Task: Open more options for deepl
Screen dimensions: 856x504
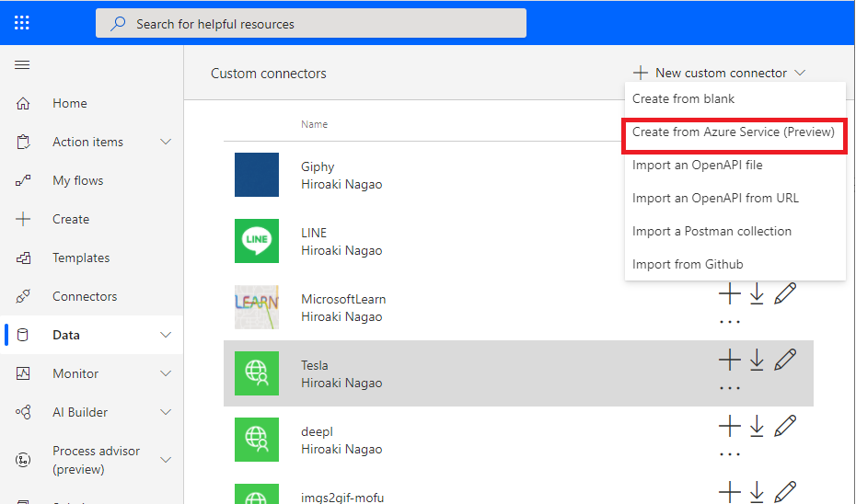Action: [729, 453]
